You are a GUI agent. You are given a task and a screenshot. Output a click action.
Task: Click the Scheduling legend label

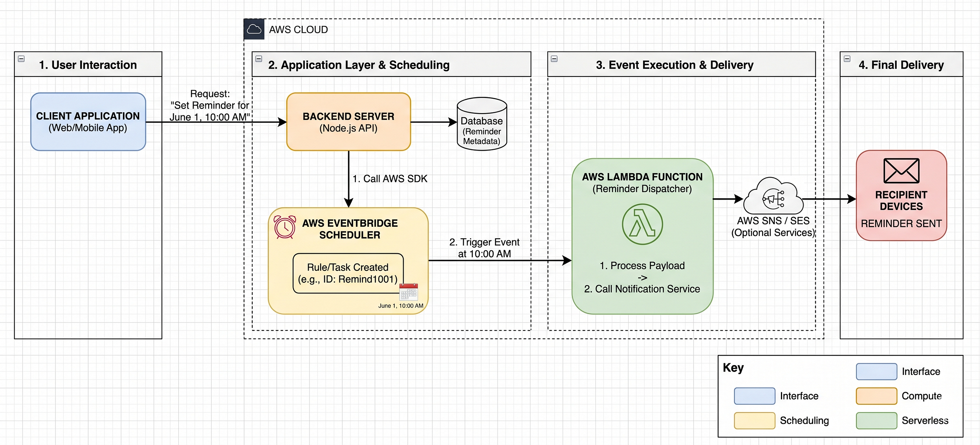[804, 421]
